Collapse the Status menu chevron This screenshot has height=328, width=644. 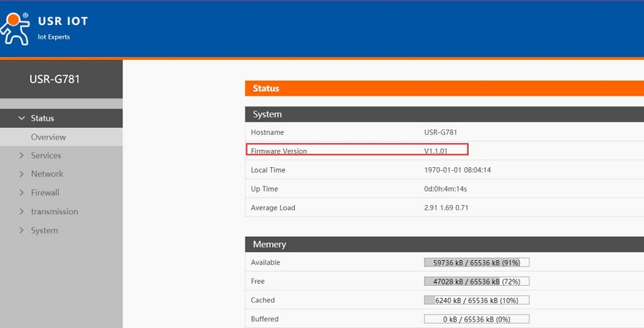[x=21, y=118]
